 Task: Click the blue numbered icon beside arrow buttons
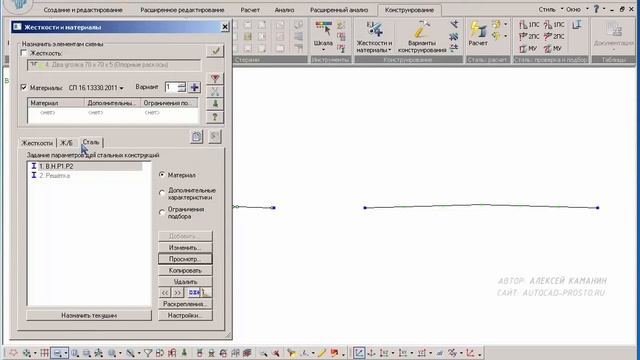[x=194, y=293]
